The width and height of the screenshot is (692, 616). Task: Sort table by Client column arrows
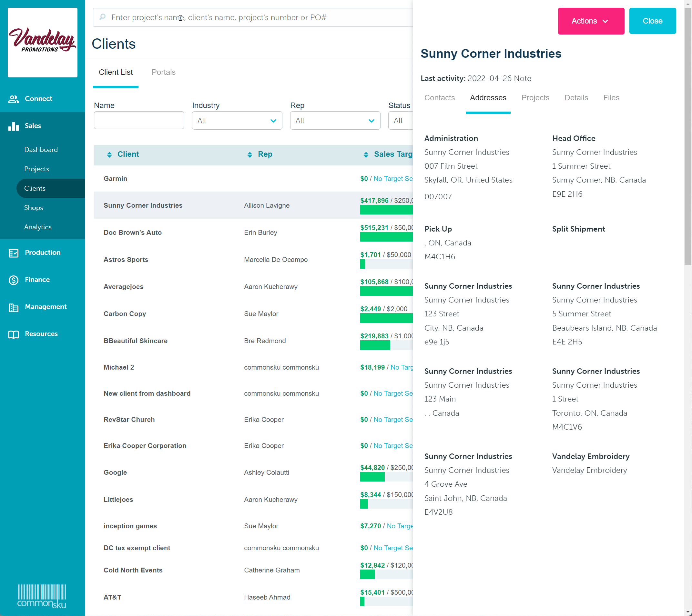(x=109, y=155)
